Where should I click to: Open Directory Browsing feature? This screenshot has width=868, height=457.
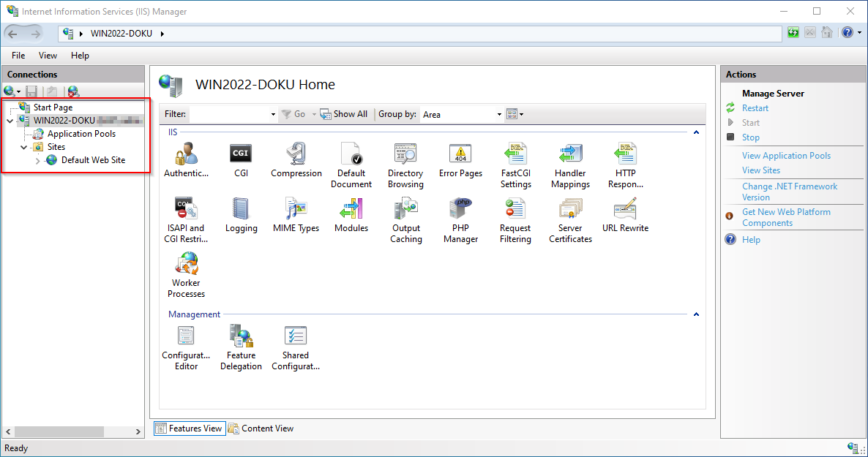[x=405, y=165]
